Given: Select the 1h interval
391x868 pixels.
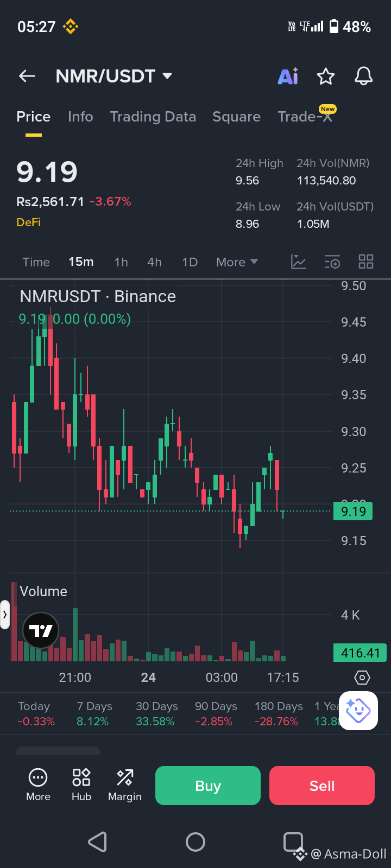Looking at the screenshot, I should click(x=121, y=262).
